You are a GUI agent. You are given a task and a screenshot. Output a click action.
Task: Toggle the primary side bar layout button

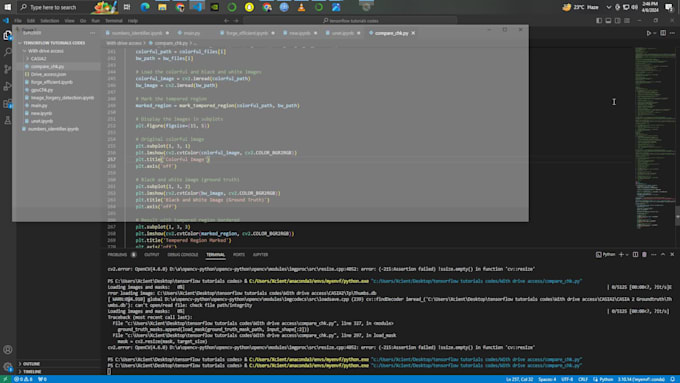pos(599,20)
